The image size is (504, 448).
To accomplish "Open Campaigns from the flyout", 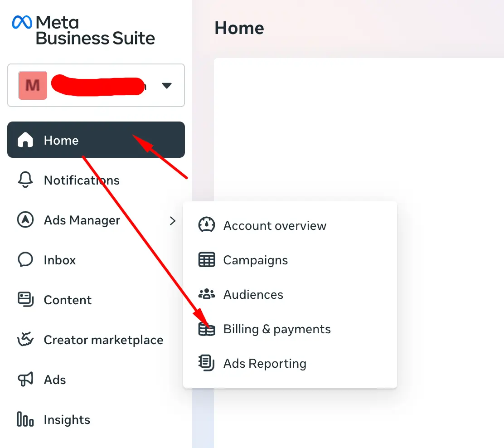I will pyautogui.click(x=256, y=260).
